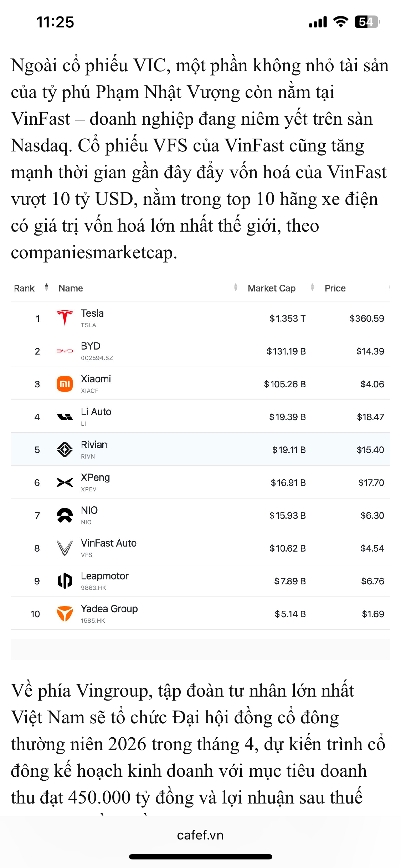Tap the Xiaomi orange logo
Screen dimensions: 401x868
(65, 384)
